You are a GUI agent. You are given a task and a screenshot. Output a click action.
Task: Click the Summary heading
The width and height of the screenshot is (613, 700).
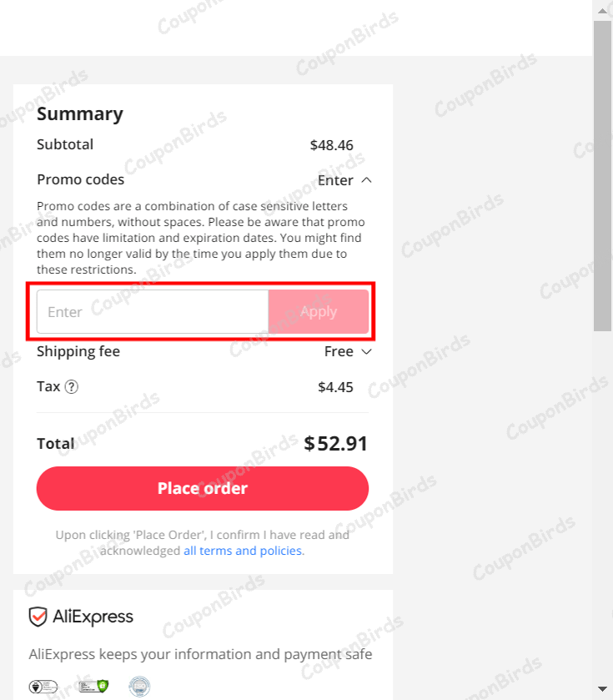click(80, 113)
